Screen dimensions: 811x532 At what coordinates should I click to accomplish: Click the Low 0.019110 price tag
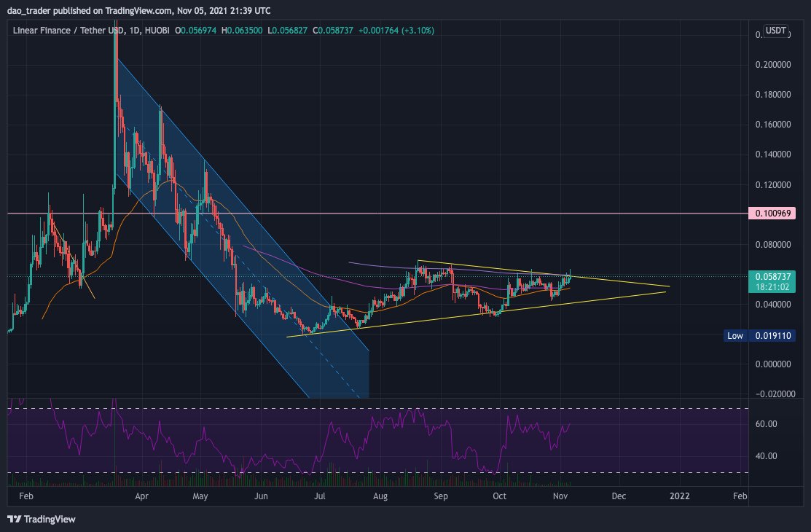click(x=759, y=336)
